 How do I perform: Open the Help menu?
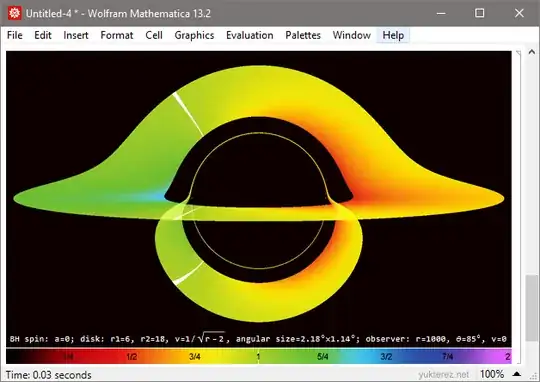pos(393,35)
